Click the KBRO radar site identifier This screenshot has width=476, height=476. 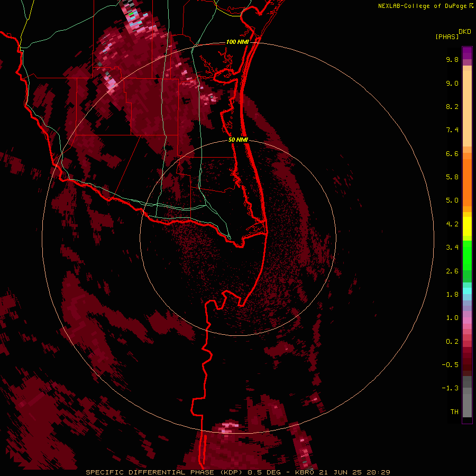[x=305, y=472]
